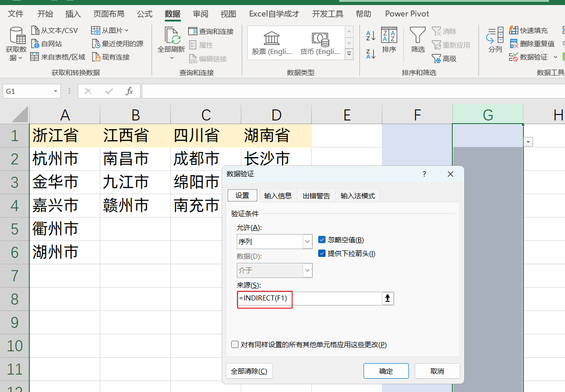The image size is (565, 392).
Task: Sort descending Z to A
Action: (x=371, y=54)
